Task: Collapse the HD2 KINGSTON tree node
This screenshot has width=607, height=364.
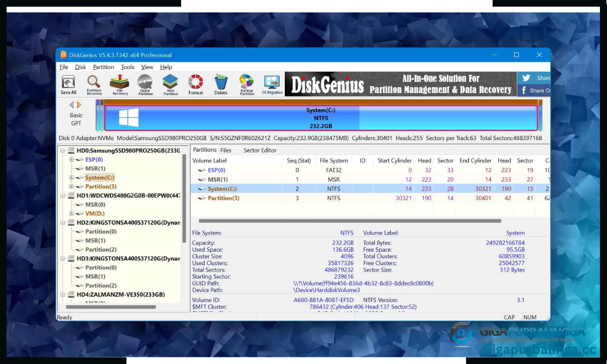Action: [x=63, y=222]
